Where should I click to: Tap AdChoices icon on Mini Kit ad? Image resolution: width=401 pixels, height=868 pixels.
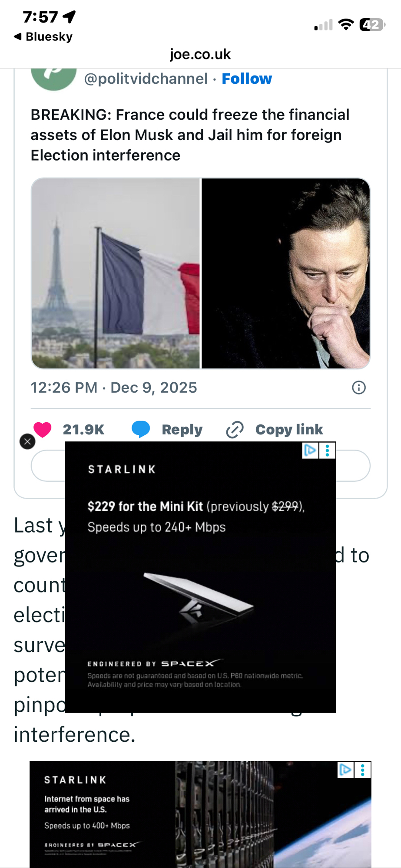(x=310, y=450)
